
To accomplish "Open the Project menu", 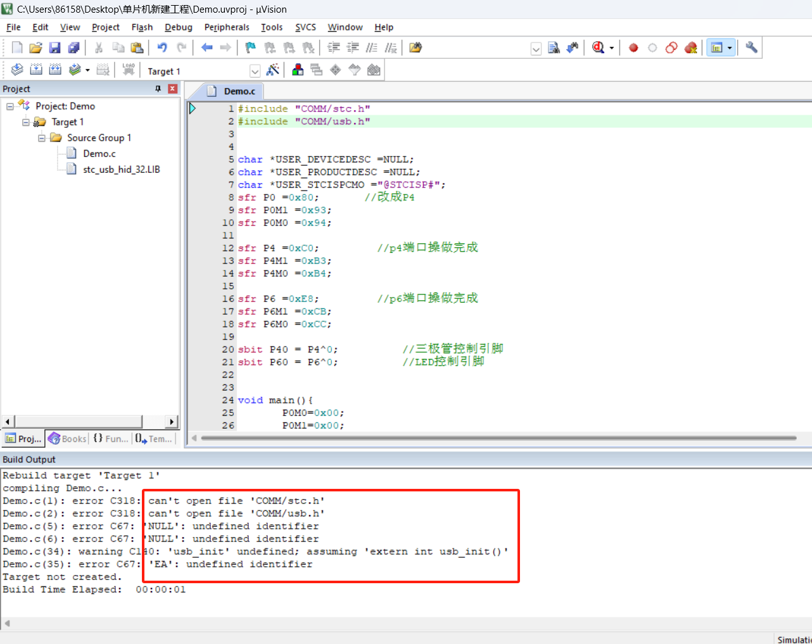I will [106, 27].
